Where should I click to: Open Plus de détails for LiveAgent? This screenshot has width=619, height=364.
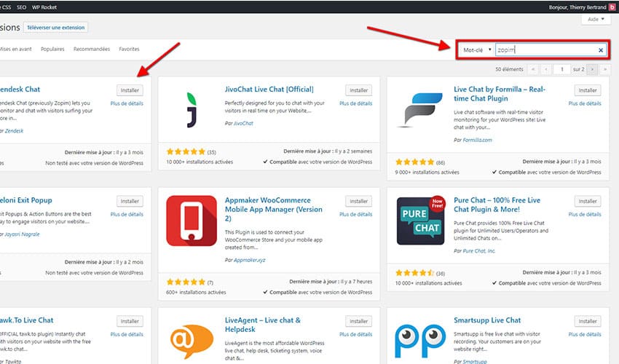(x=355, y=334)
